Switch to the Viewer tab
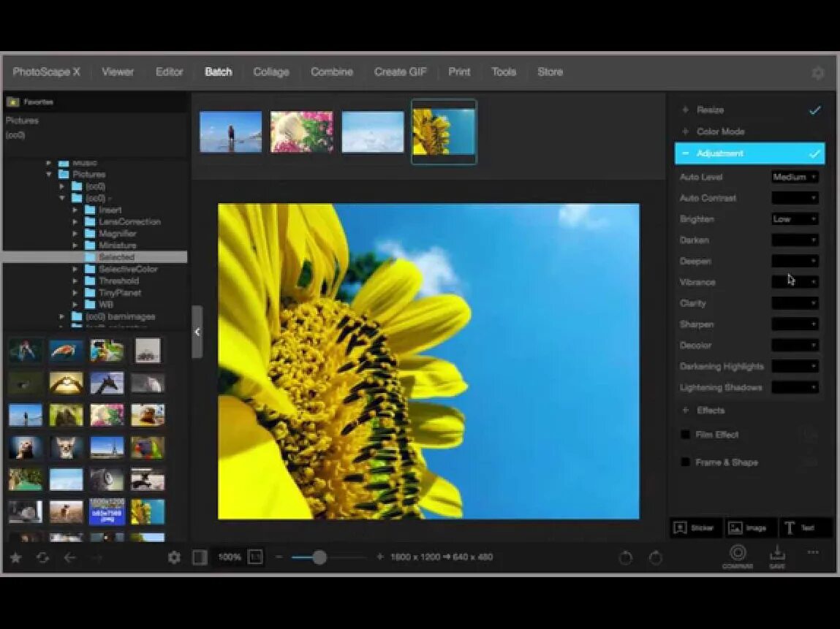Viewport: 840px width, 629px height. 118,72
